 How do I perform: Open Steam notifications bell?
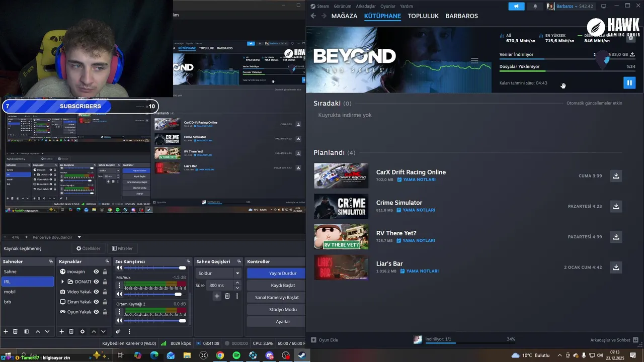pyautogui.click(x=535, y=6)
